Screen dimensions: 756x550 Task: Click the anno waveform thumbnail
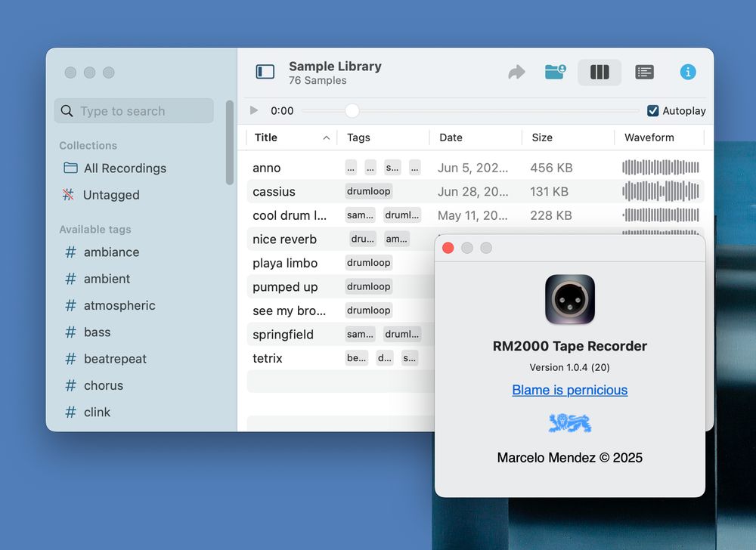point(661,168)
